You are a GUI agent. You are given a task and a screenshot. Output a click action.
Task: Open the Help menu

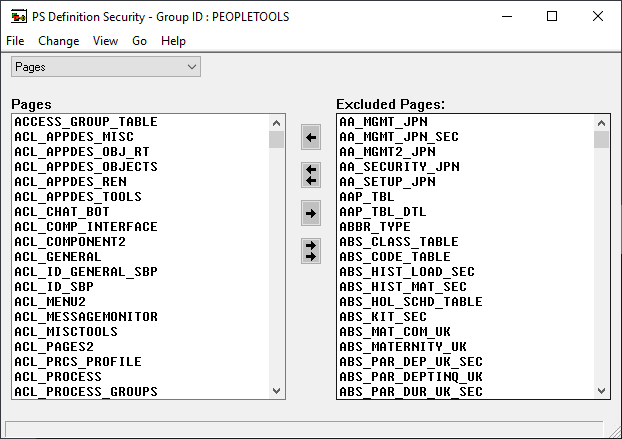click(173, 41)
